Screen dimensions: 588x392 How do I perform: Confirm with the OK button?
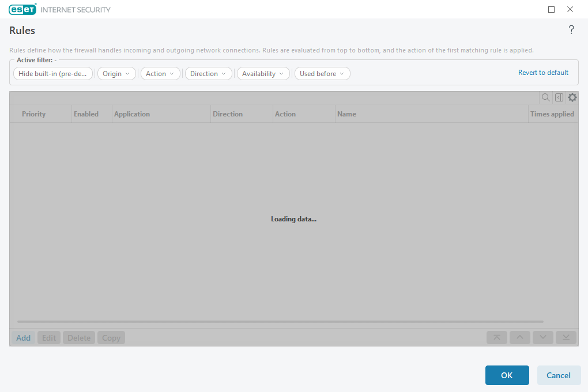[507, 375]
